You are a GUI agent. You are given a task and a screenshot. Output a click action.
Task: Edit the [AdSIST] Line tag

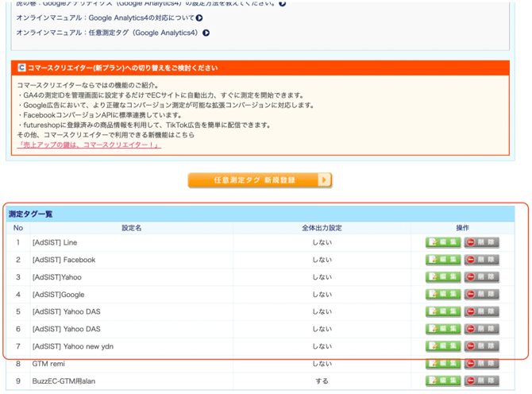tap(443, 242)
